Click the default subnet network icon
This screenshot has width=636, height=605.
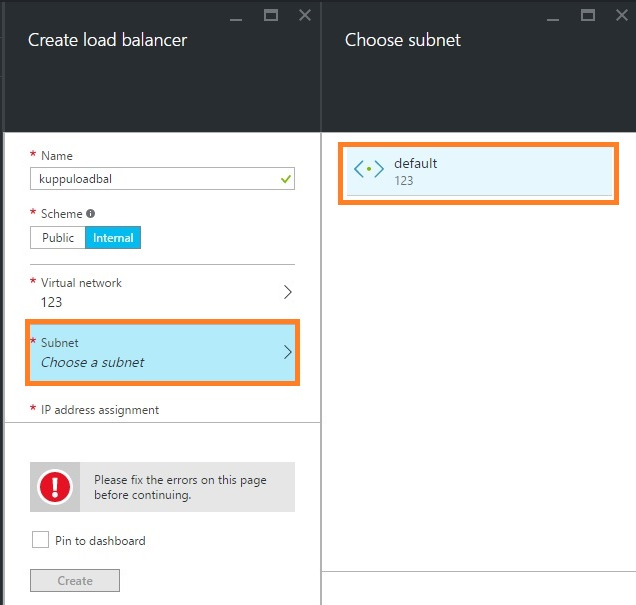(369, 169)
